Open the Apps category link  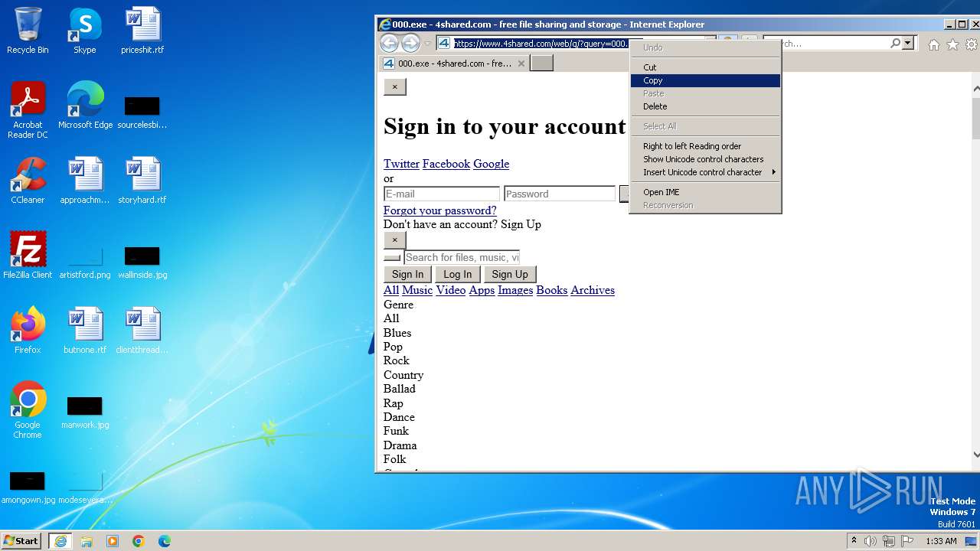482,290
